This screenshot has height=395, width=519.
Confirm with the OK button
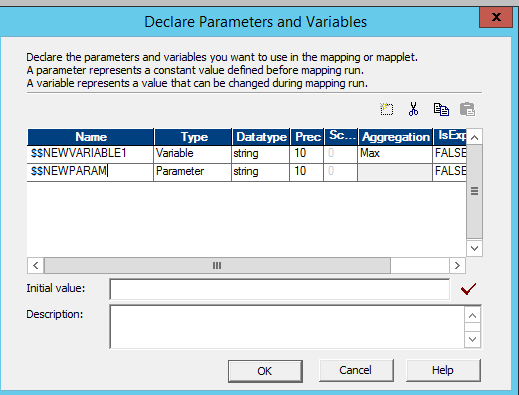pos(265,371)
